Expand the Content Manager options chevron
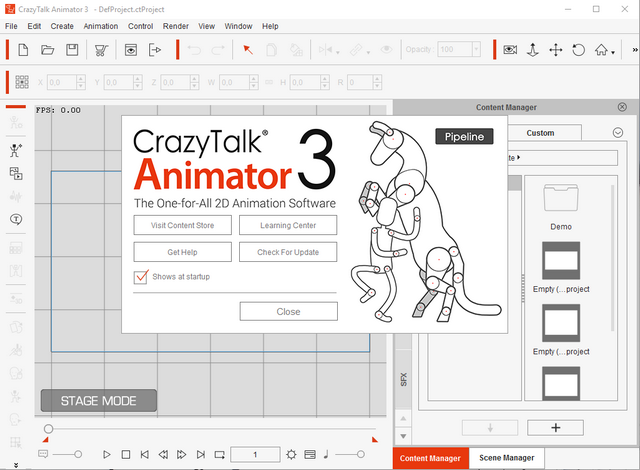This screenshot has width=640, height=470. 617,132
